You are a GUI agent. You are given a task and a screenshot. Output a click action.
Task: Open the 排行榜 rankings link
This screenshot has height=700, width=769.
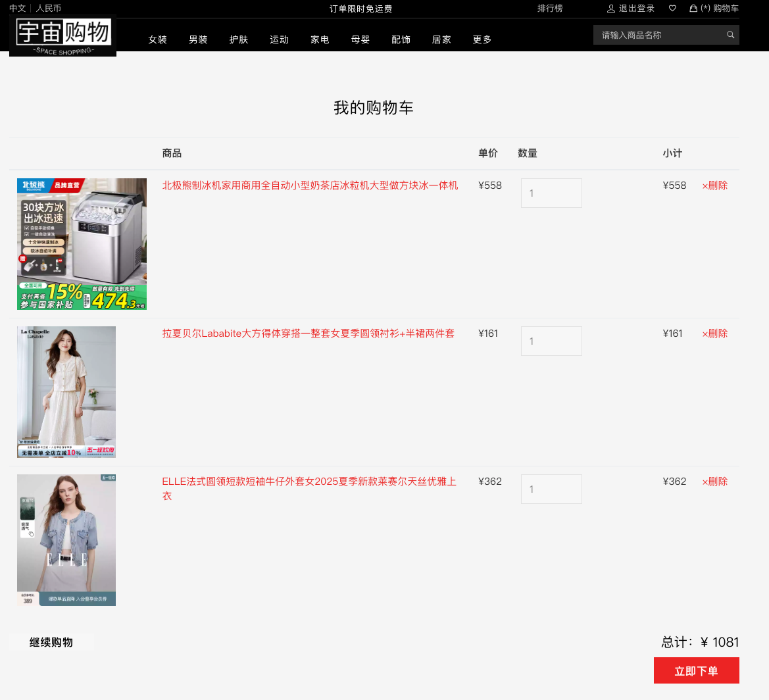tap(550, 9)
